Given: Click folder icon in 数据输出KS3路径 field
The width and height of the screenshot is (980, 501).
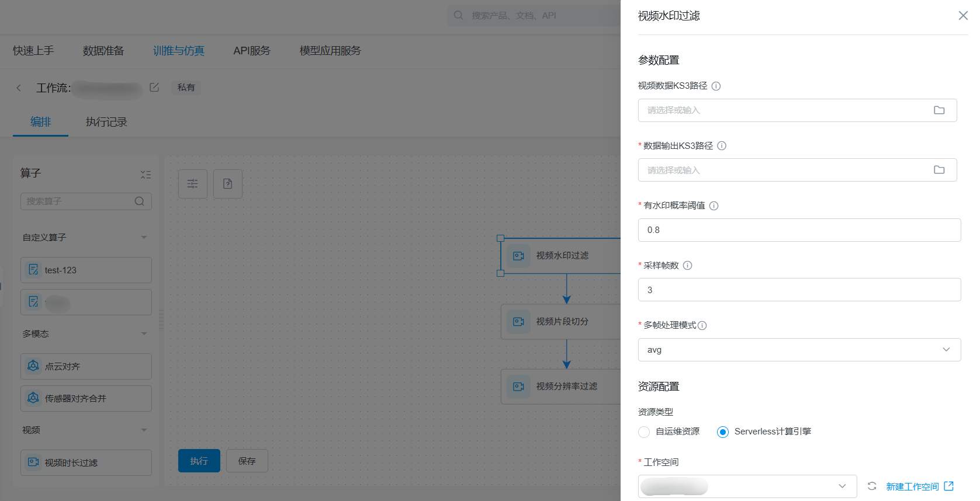Looking at the screenshot, I should point(939,170).
